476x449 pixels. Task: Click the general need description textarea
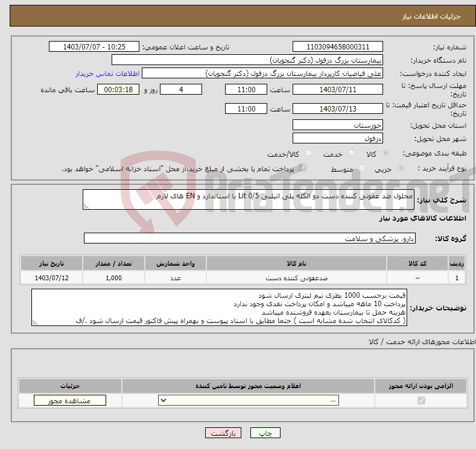(249, 199)
